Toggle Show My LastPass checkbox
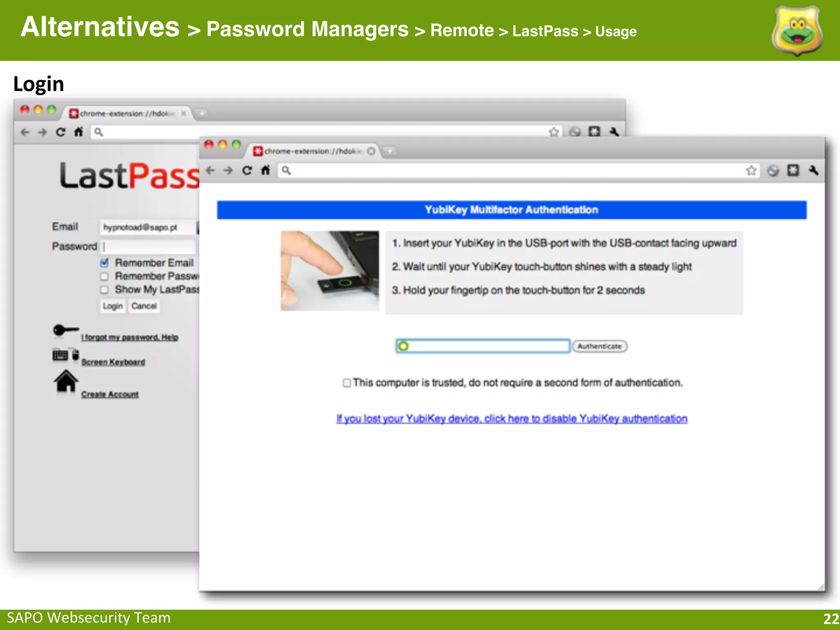This screenshot has height=630, width=840. click(105, 290)
